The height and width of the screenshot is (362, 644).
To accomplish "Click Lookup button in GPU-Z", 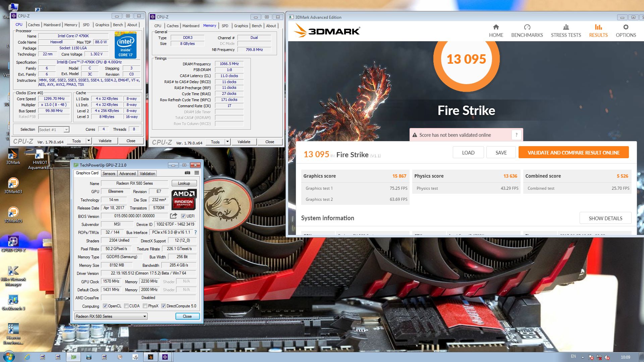I will coord(184,183).
